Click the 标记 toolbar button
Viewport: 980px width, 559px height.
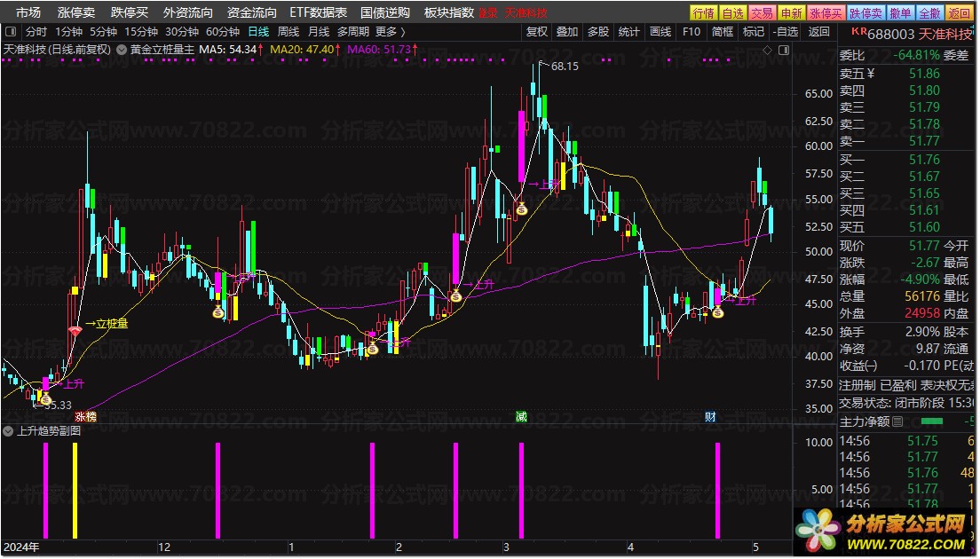point(753,31)
